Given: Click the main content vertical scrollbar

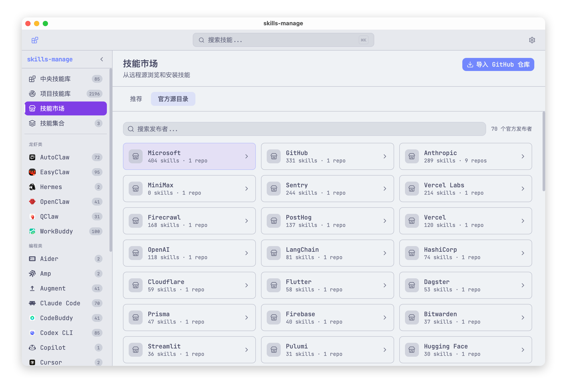Looking at the screenshot, I should coord(543,152).
